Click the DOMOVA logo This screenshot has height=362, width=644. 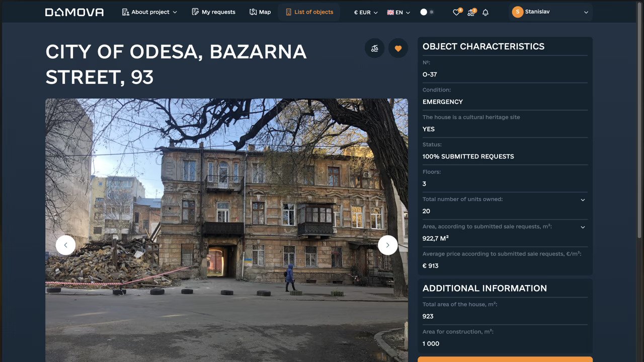(x=73, y=12)
